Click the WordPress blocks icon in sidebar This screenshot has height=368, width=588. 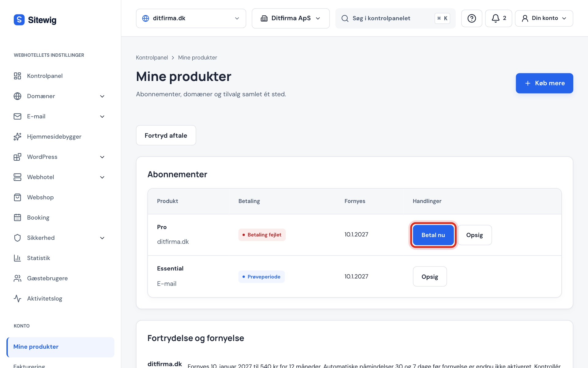point(17,157)
